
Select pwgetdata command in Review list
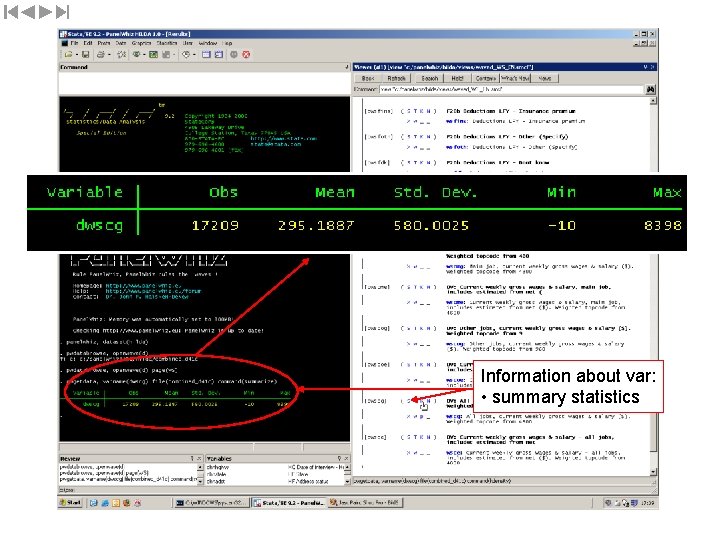point(129,479)
